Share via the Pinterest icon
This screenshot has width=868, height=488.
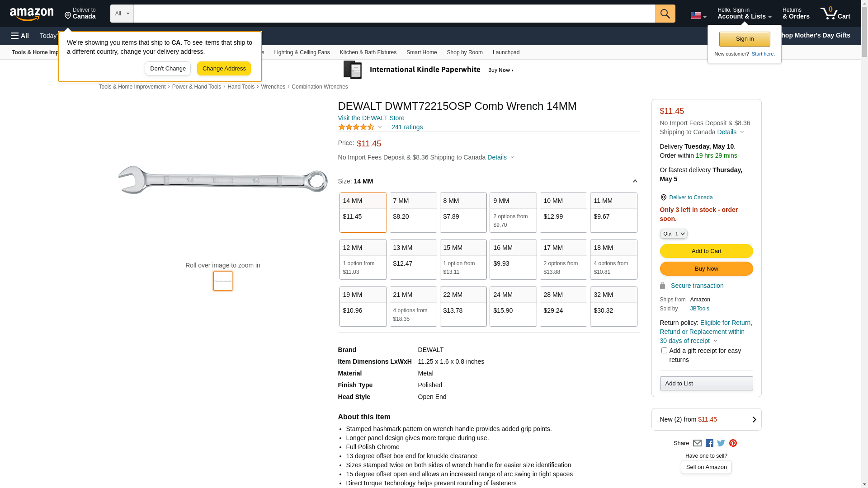[x=733, y=443]
